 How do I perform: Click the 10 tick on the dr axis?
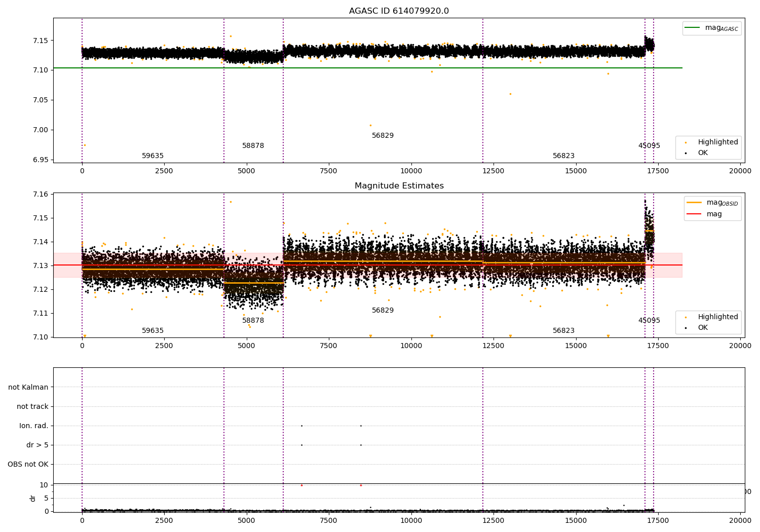(44, 485)
